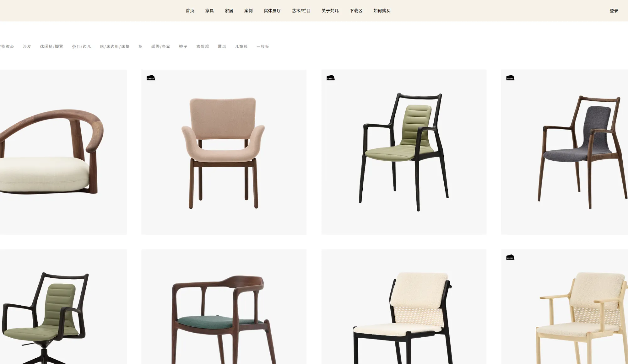The image size is (628, 364).
Task: Open the 实体展厅 navigation item
Action: (x=272, y=11)
